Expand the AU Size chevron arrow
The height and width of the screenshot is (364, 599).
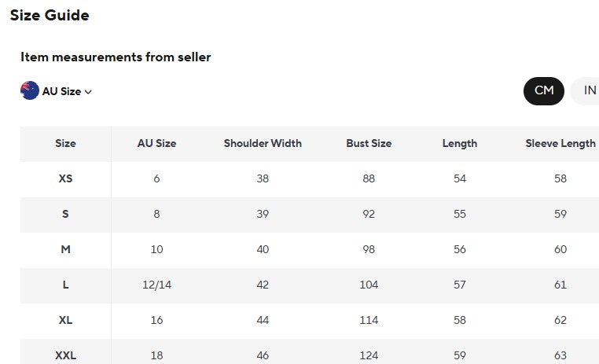click(88, 92)
